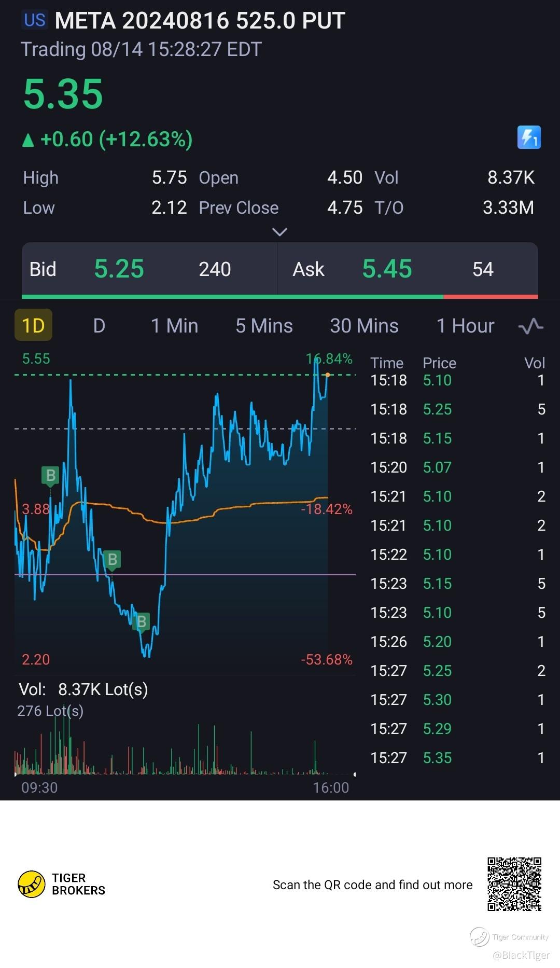Tap the Tiger Community watermark icon
The width and height of the screenshot is (560, 968).
point(480,937)
